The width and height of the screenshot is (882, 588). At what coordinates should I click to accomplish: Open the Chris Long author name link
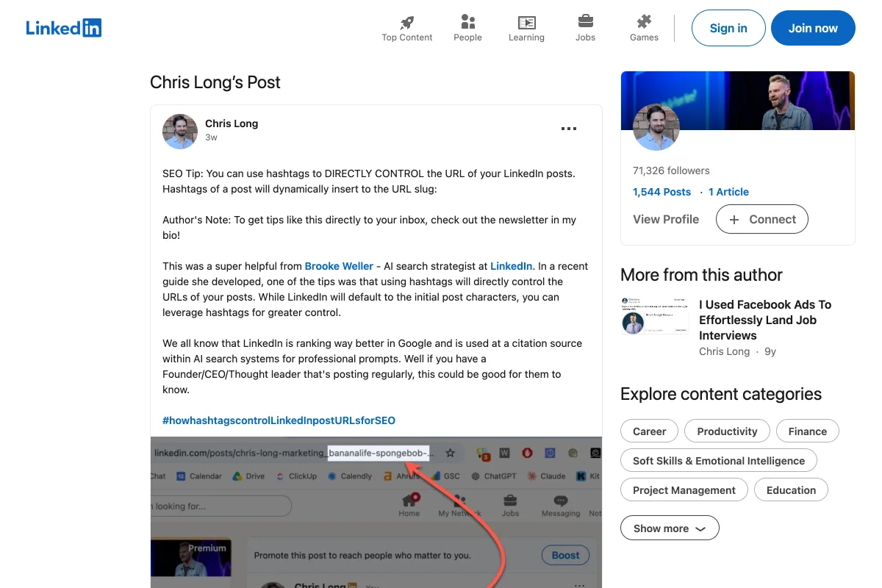tap(232, 123)
